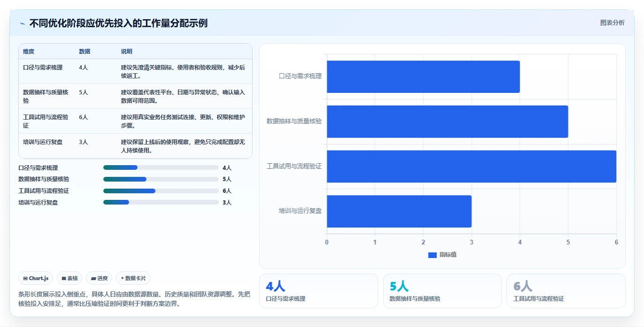Click the lightning icon beside the title
644x327 pixels.
22,23
